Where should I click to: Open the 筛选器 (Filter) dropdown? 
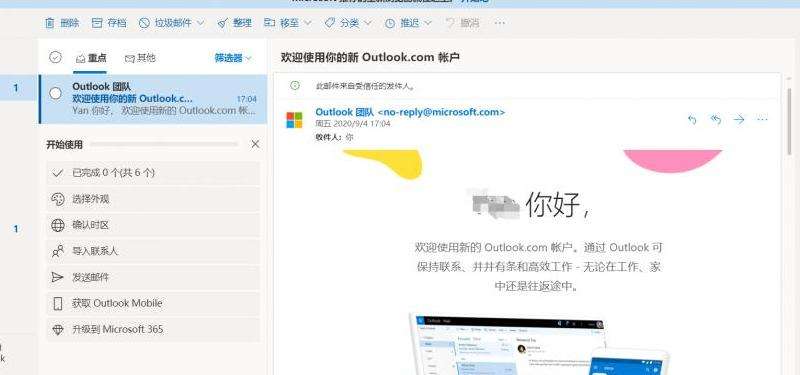[x=233, y=58]
